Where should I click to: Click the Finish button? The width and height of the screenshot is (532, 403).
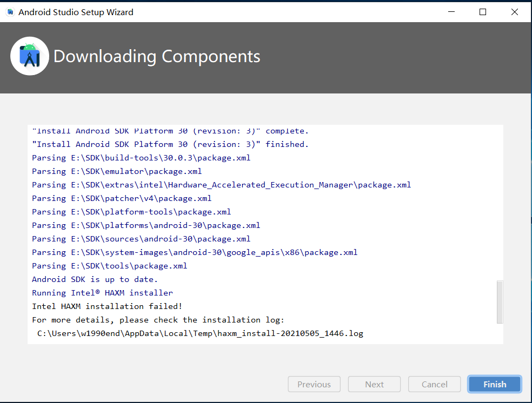coord(494,384)
